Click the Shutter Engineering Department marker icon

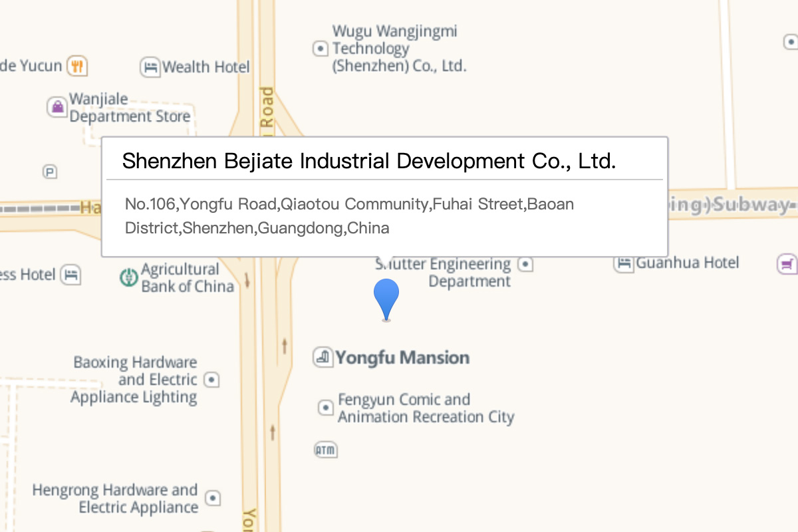(526, 265)
